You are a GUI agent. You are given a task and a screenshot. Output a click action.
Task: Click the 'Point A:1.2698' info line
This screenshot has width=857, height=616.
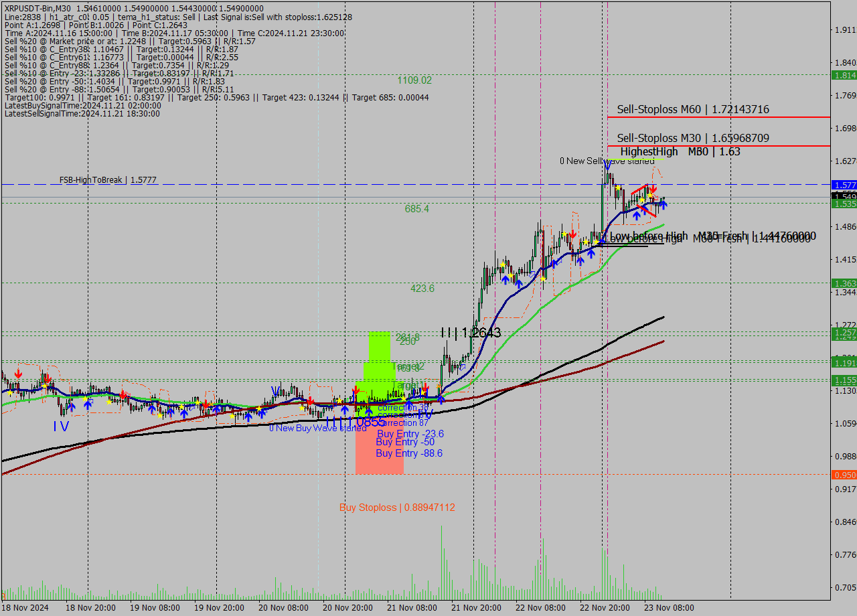click(x=96, y=25)
